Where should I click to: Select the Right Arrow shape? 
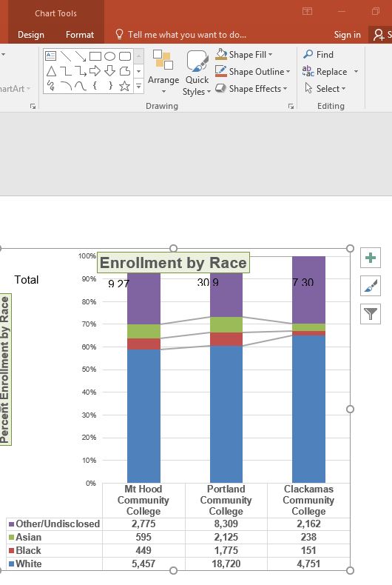pos(95,71)
